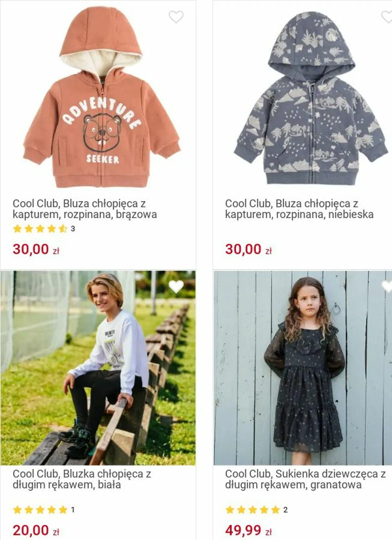
Task: Favorite the brown Adventure Seeker hoodie
Action: click(176, 17)
